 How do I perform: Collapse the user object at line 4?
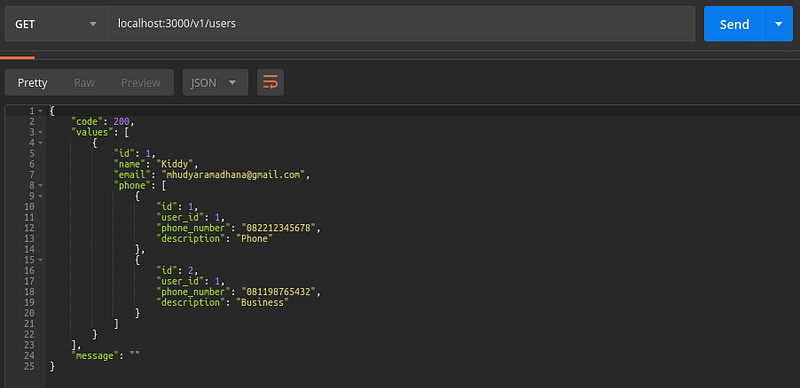point(40,143)
